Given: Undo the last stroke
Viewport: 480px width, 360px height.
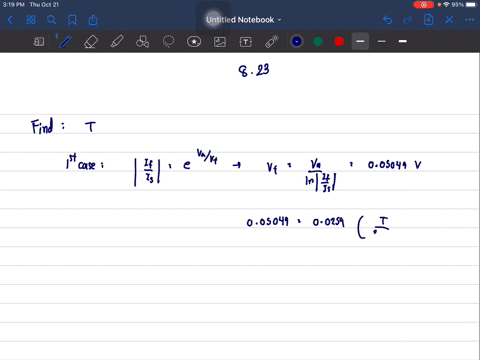Looking at the screenshot, I should (x=387, y=20).
